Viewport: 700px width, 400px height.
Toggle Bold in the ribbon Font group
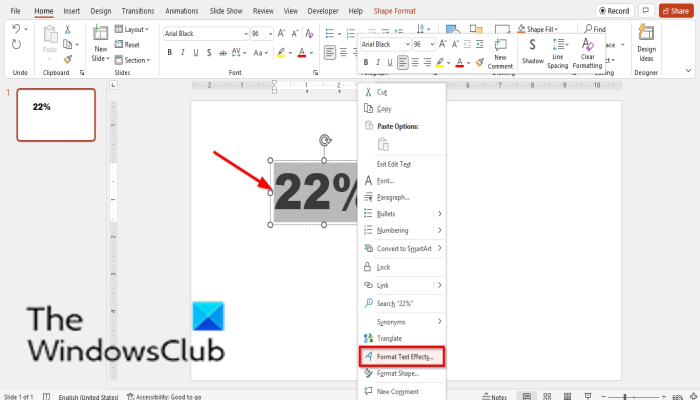pos(170,53)
